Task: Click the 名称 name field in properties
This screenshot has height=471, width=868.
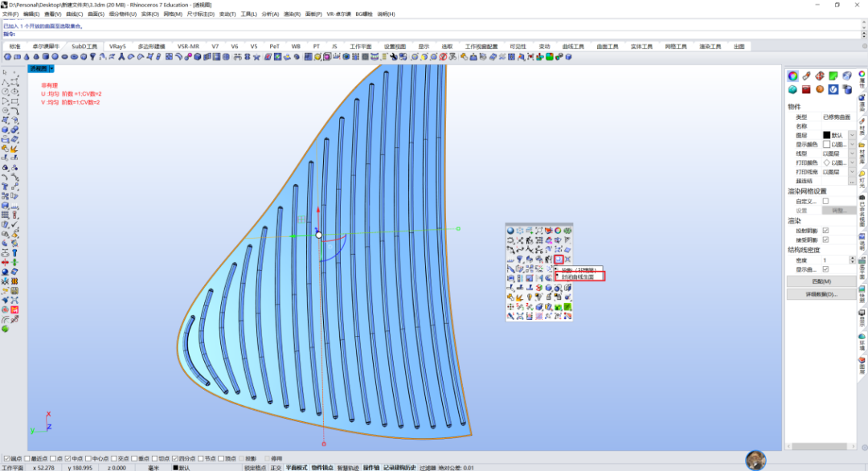Action: point(838,126)
